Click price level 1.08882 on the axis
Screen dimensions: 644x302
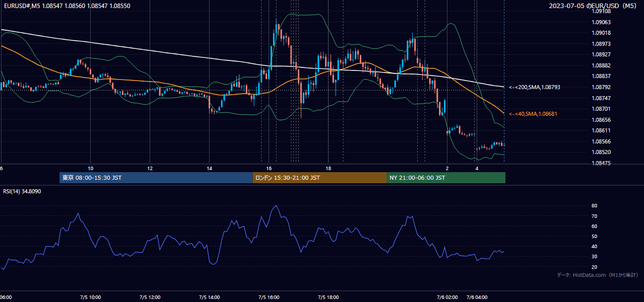601,65
